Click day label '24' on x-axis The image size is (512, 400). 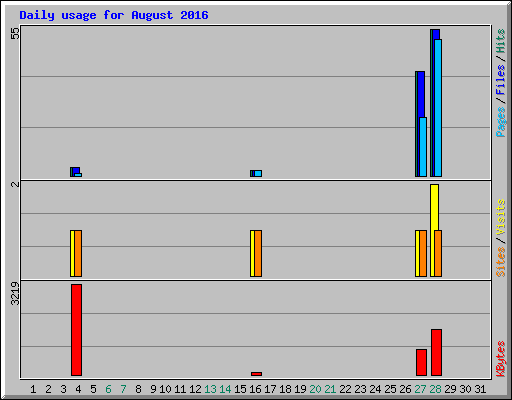click(375, 389)
